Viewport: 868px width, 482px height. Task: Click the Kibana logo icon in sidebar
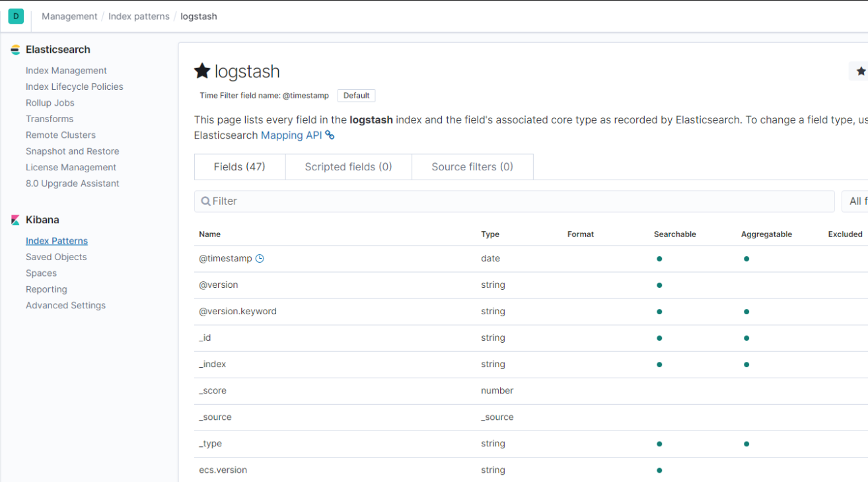click(15, 221)
